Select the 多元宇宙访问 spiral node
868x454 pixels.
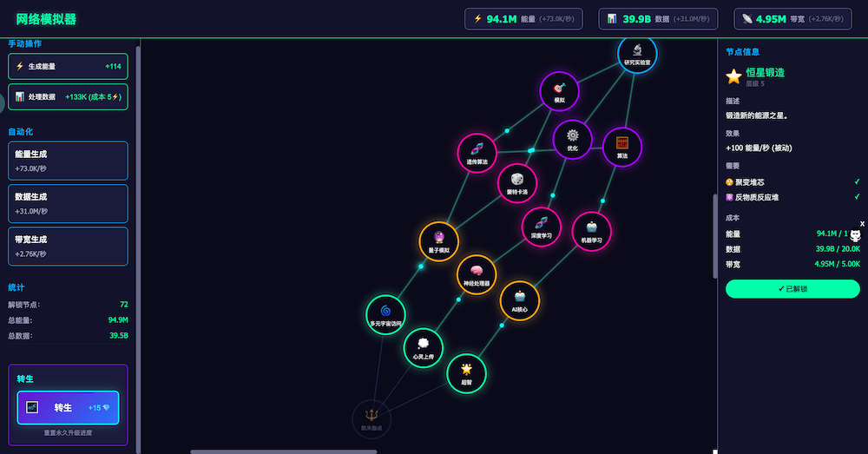click(x=385, y=314)
